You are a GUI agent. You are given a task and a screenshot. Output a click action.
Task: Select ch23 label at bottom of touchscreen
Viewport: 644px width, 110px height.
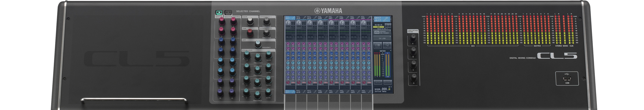coord(355,92)
